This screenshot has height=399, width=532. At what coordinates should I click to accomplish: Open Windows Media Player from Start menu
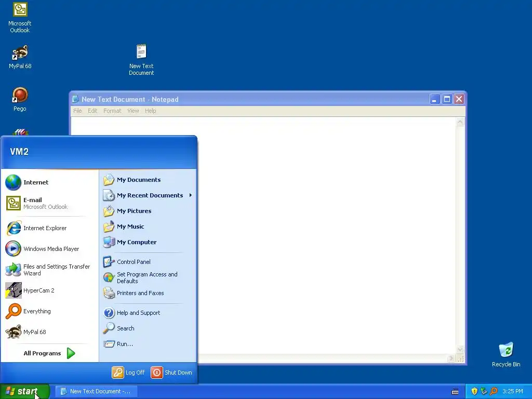pos(50,249)
